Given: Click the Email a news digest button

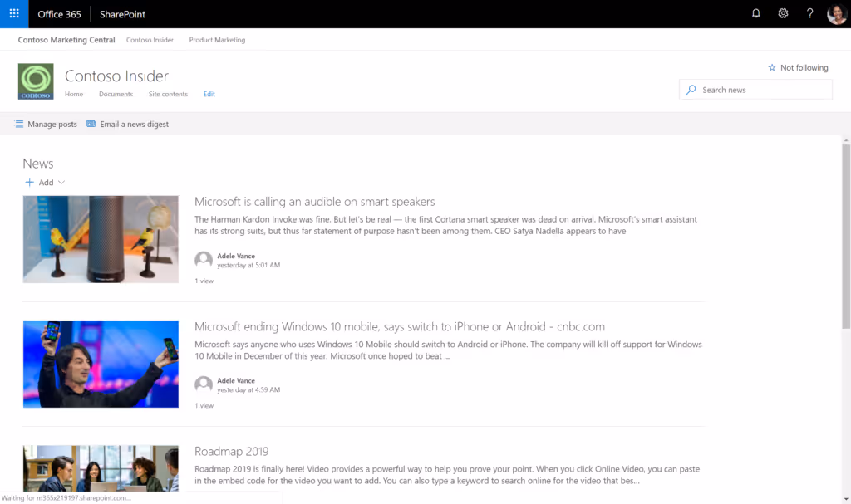Looking at the screenshot, I should click(127, 125).
